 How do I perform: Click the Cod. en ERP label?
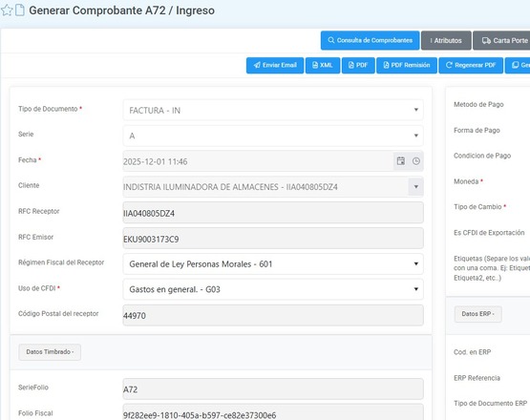coord(472,352)
